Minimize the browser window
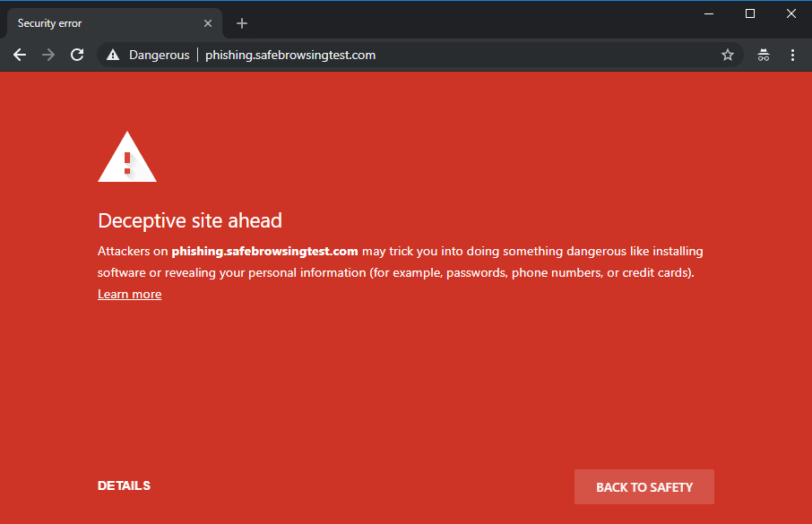This screenshot has height=524, width=812. 709,14
